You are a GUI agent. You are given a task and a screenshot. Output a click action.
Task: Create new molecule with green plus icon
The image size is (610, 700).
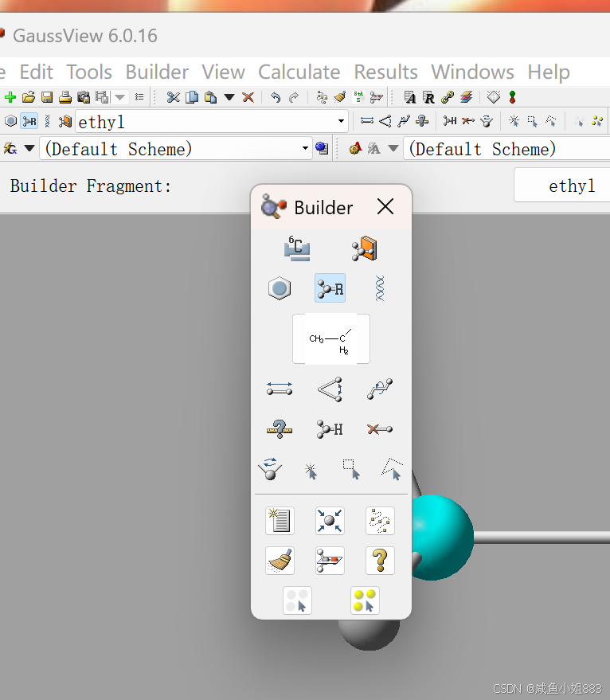10,97
